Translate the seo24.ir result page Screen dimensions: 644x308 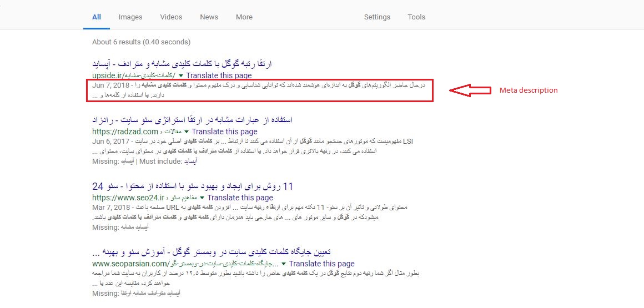[241, 198]
